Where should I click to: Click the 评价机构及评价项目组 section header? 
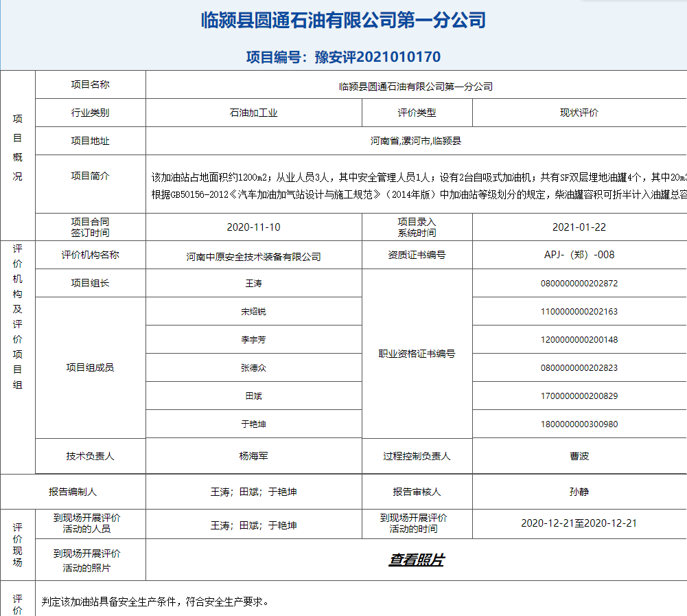pyautogui.click(x=18, y=317)
